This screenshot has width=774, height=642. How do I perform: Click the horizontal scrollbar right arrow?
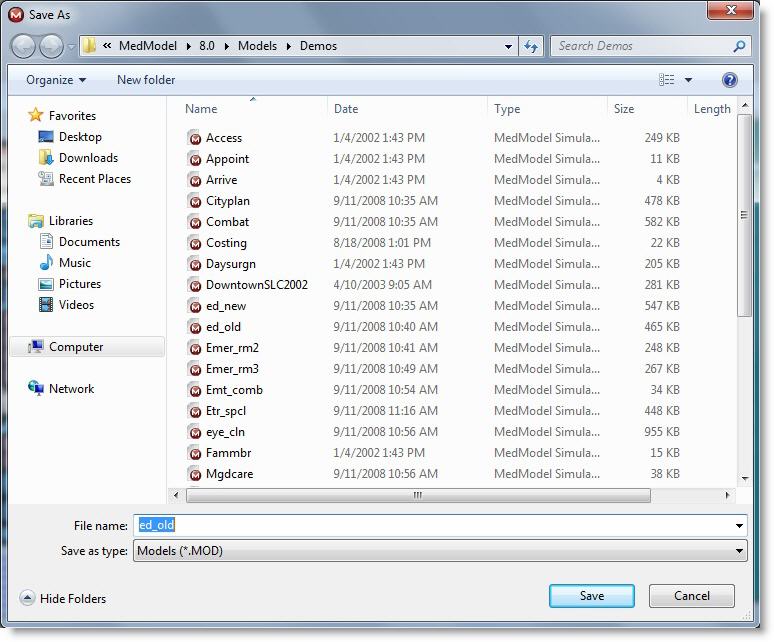point(727,495)
